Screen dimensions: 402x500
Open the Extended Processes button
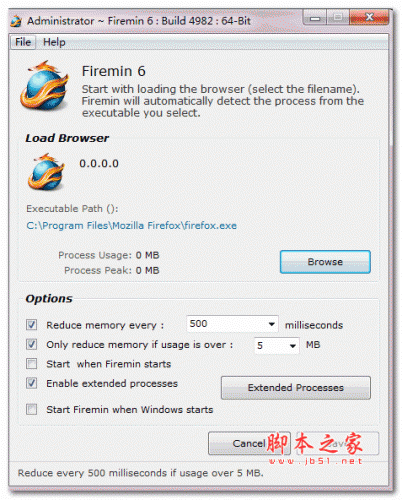point(296,388)
